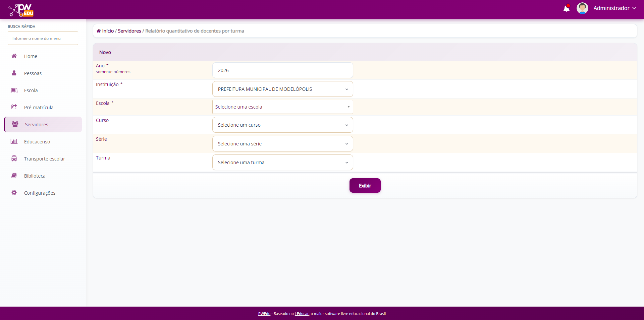
Task: Click the Escola open-book icon
Action: tap(14, 90)
